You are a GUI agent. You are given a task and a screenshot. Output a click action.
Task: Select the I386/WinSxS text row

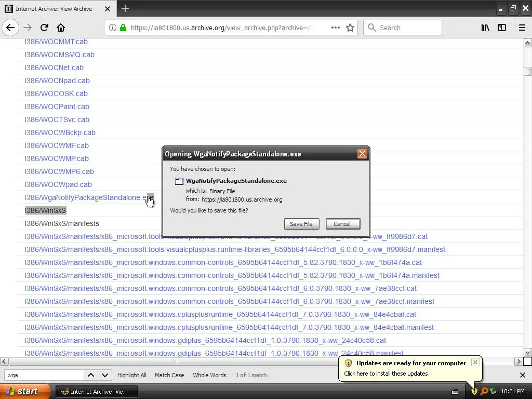(x=46, y=210)
